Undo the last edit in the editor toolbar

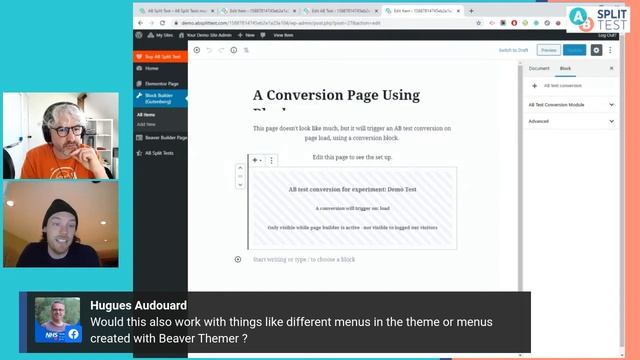[209, 50]
